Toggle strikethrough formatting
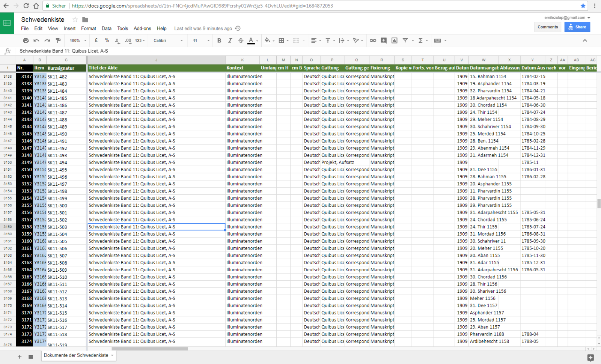601x364 pixels. tap(241, 40)
